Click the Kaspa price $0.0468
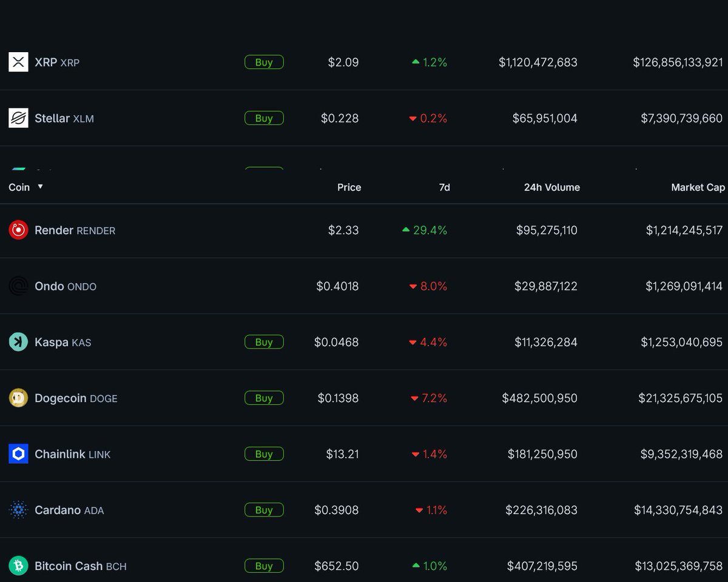The image size is (728, 582). [x=336, y=342]
